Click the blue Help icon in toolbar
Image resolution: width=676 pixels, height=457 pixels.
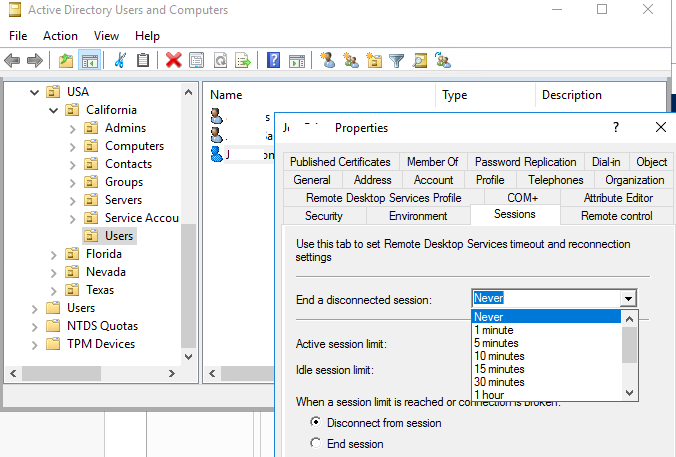[273, 60]
